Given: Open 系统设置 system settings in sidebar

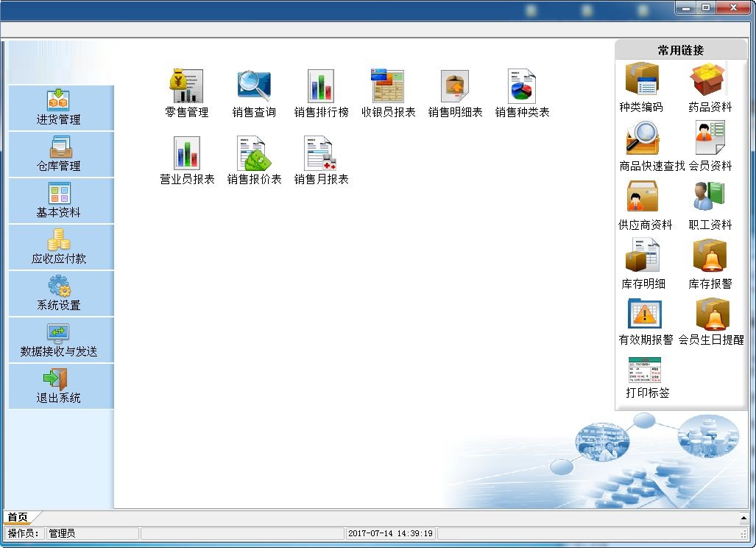Looking at the screenshot, I should coord(59,294).
